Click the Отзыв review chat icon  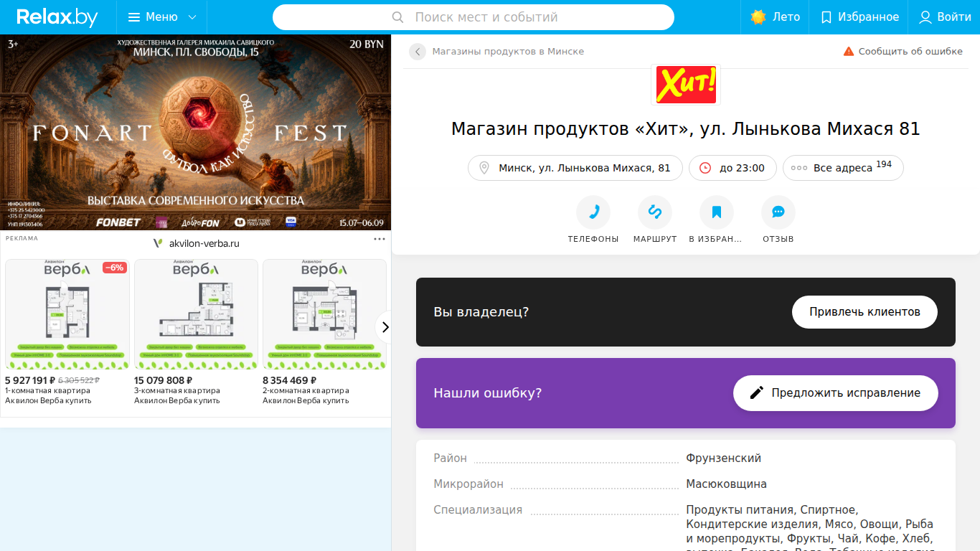(x=778, y=212)
